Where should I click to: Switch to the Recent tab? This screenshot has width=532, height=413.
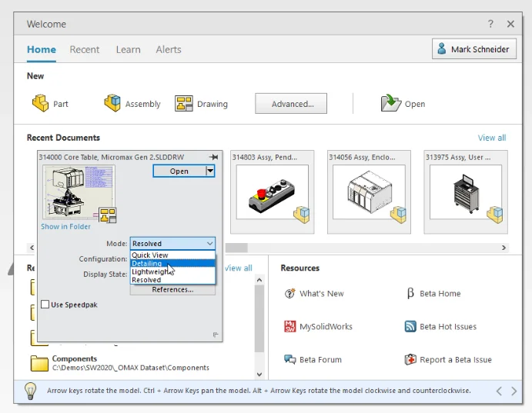click(85, 49)
